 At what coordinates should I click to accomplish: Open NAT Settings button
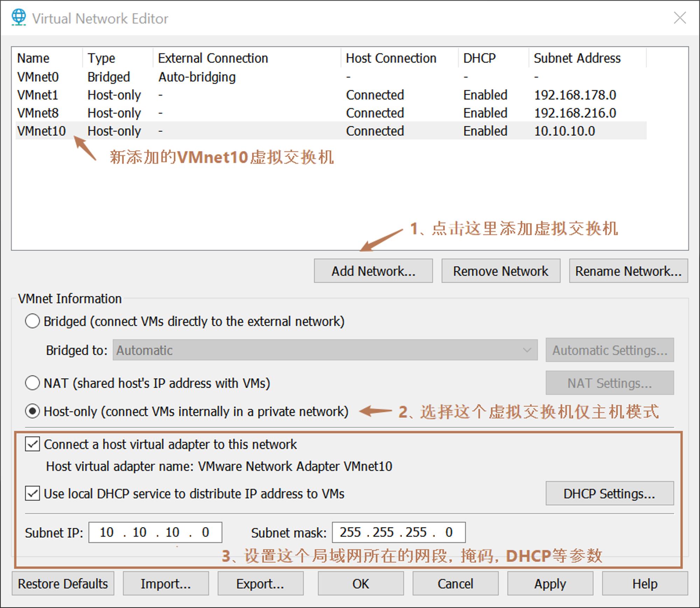pos(610,383)
